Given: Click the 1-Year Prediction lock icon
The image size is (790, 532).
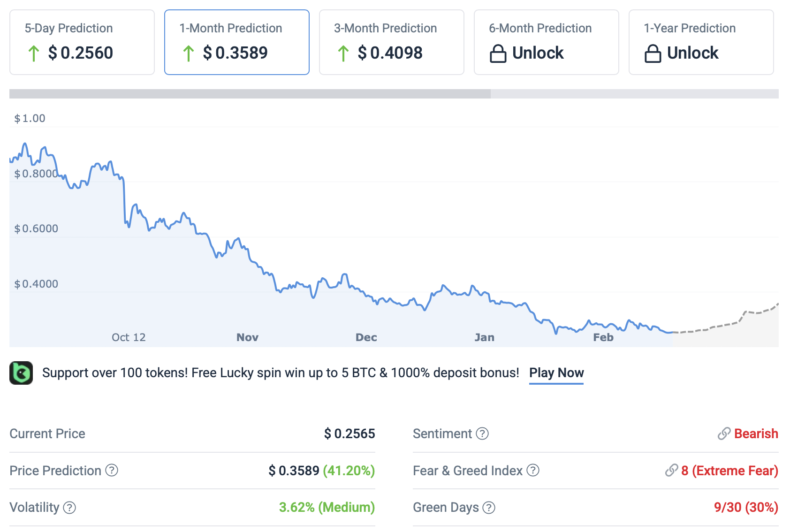Looking at the screenshot, I should pyautogui.click(x=653, y=53).
